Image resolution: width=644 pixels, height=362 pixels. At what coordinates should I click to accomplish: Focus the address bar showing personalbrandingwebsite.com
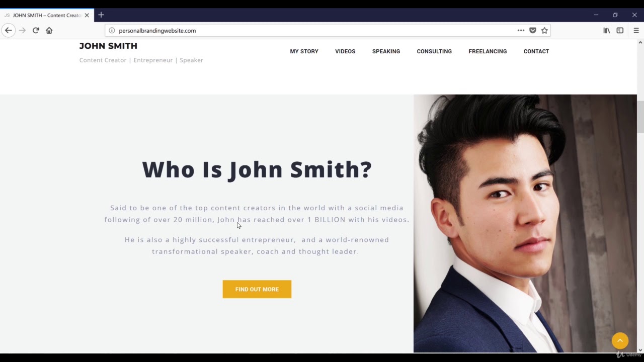pos(312,31)
